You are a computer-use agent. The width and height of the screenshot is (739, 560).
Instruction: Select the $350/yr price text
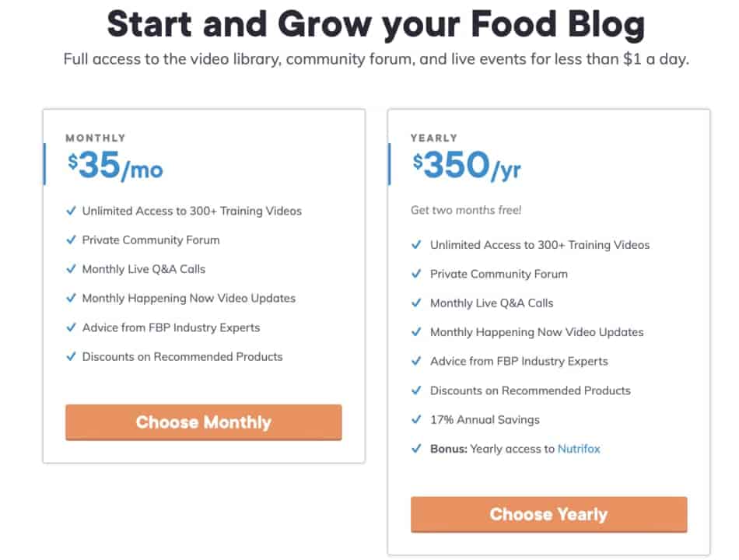[x=467, y=166]
